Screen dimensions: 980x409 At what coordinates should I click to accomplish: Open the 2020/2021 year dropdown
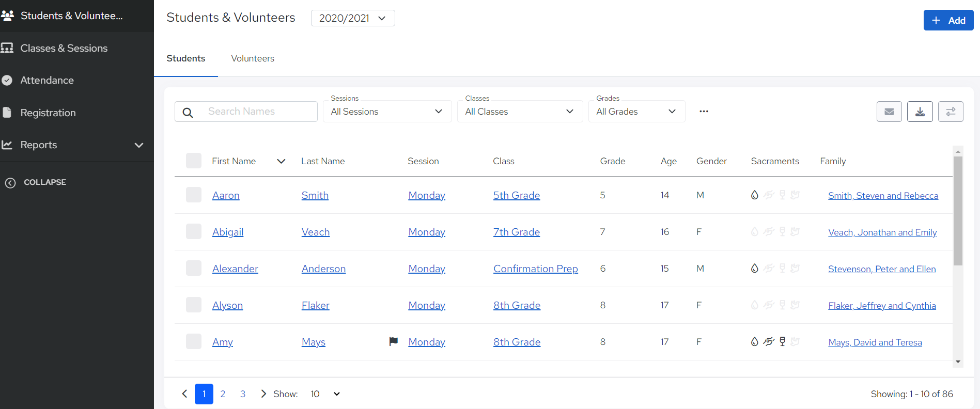pos(353,18)
